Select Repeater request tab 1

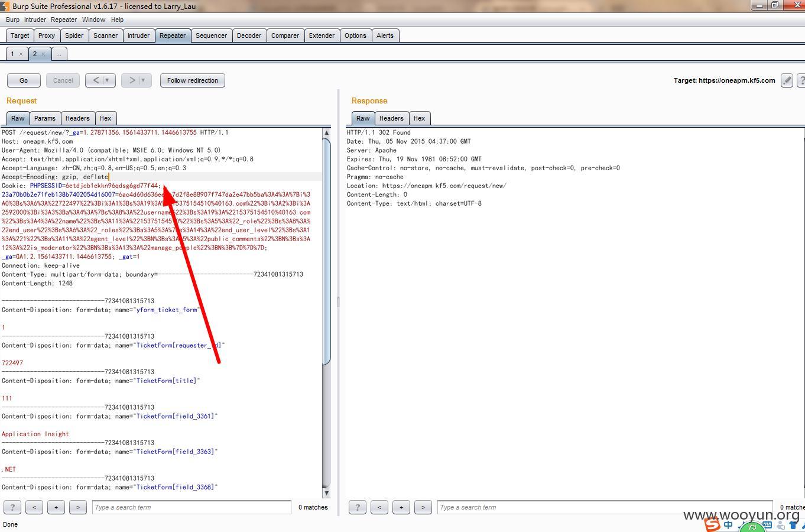click(x=12, y=54)
